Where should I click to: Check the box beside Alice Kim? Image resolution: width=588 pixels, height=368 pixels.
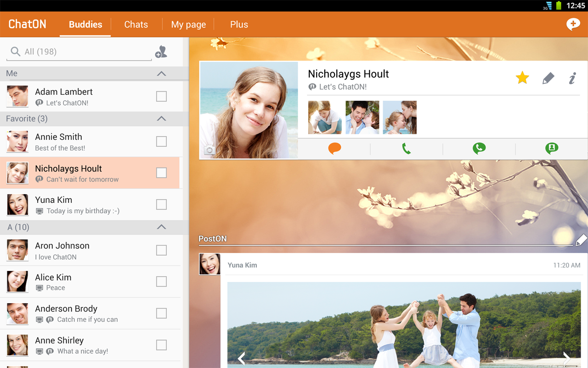click(161, 282)
